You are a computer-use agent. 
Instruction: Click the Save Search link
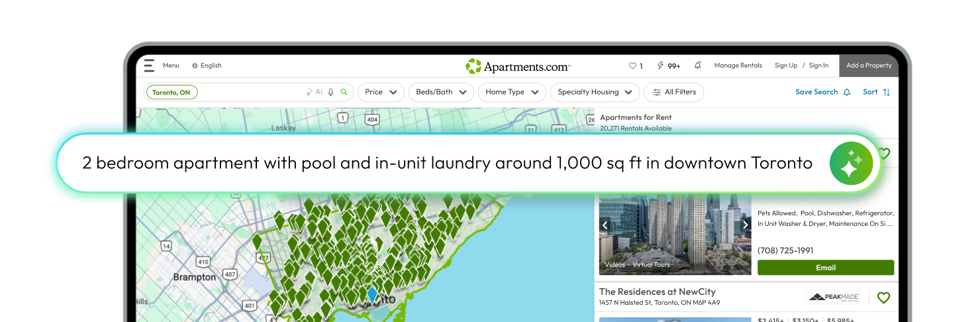click(x=816, y=92)
